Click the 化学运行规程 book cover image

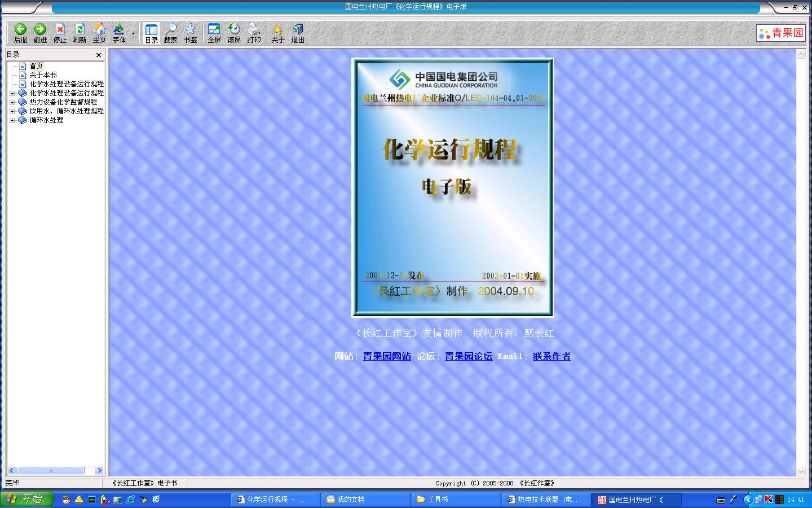452,187
